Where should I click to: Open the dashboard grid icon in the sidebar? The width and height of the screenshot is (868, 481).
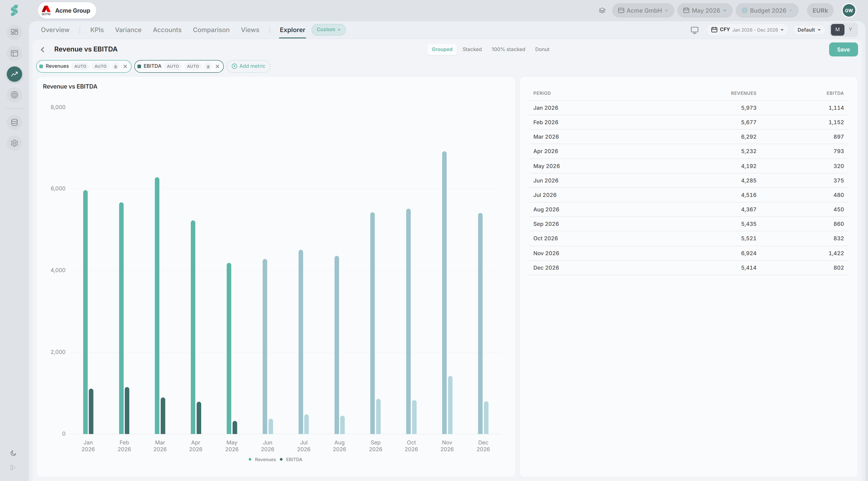pos(14,32)
